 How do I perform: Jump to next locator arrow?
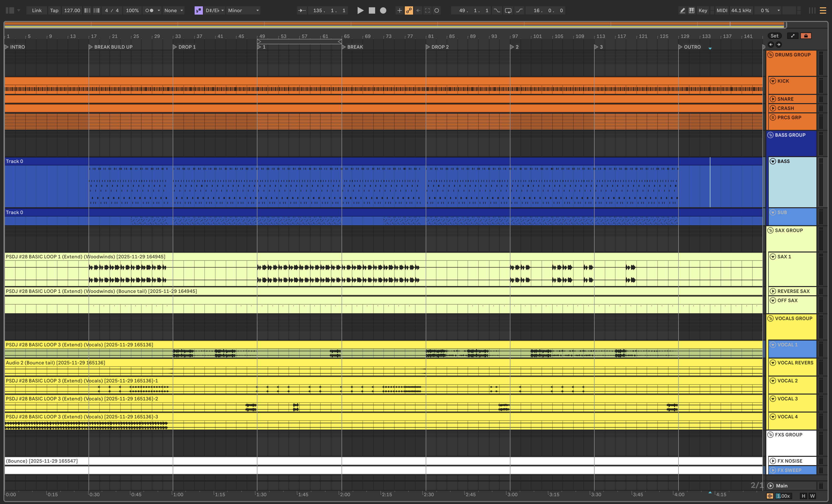point(779,45)
